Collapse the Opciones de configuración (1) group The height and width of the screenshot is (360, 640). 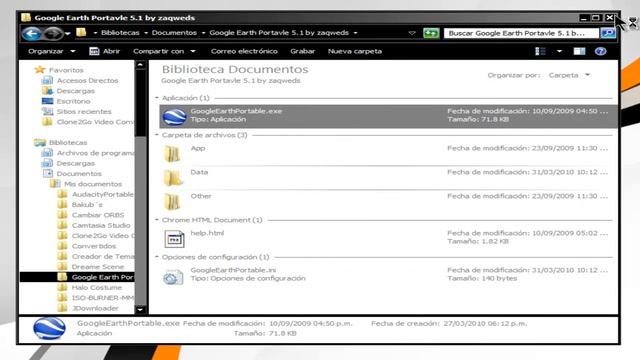157,257
